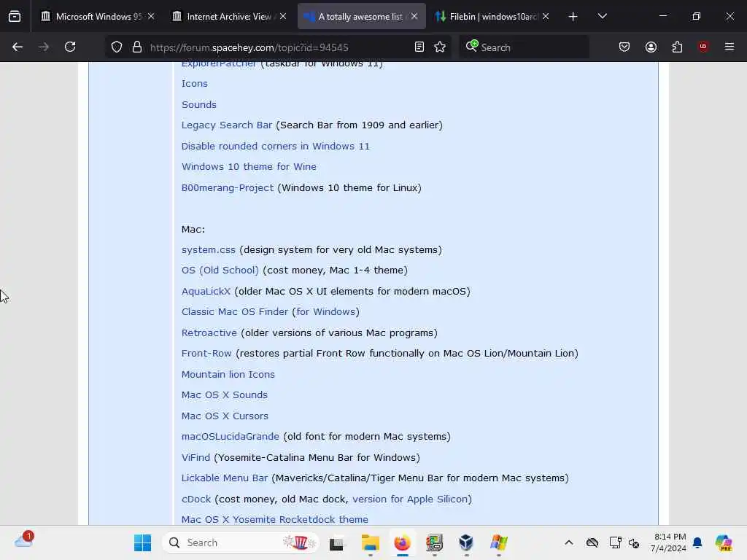The width and height of the screenshot is (747, 560).
Task: Open the Windows Start menu
Action: [142, 542]
